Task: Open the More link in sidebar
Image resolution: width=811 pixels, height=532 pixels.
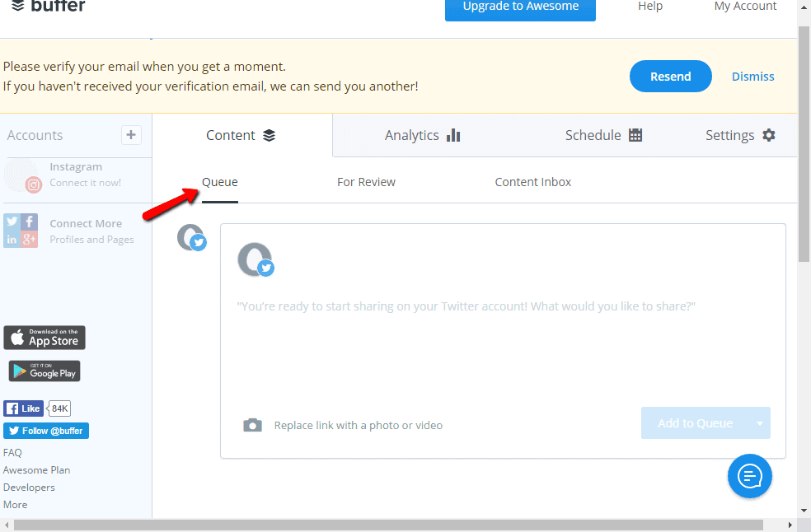Action: coord(15,505)
